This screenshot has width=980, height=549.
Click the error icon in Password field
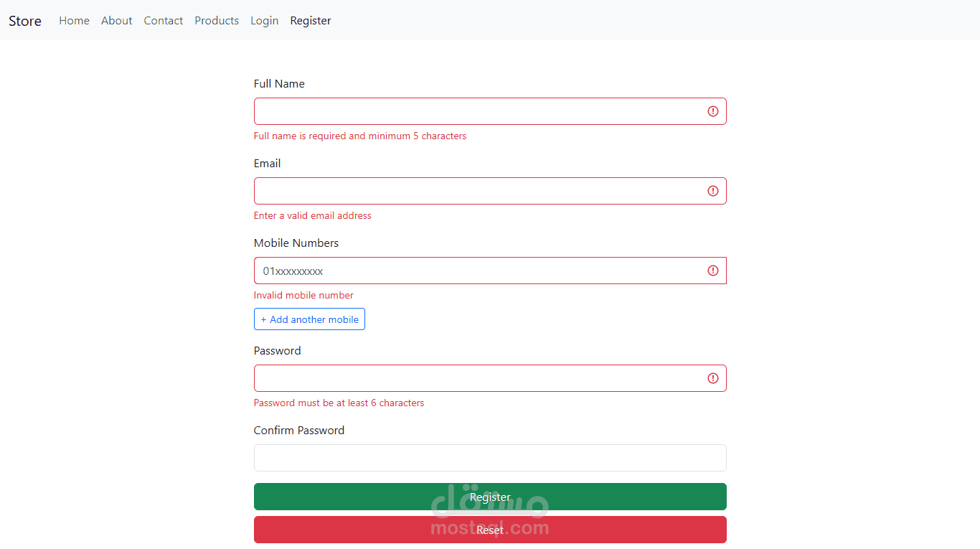[712, 378]
